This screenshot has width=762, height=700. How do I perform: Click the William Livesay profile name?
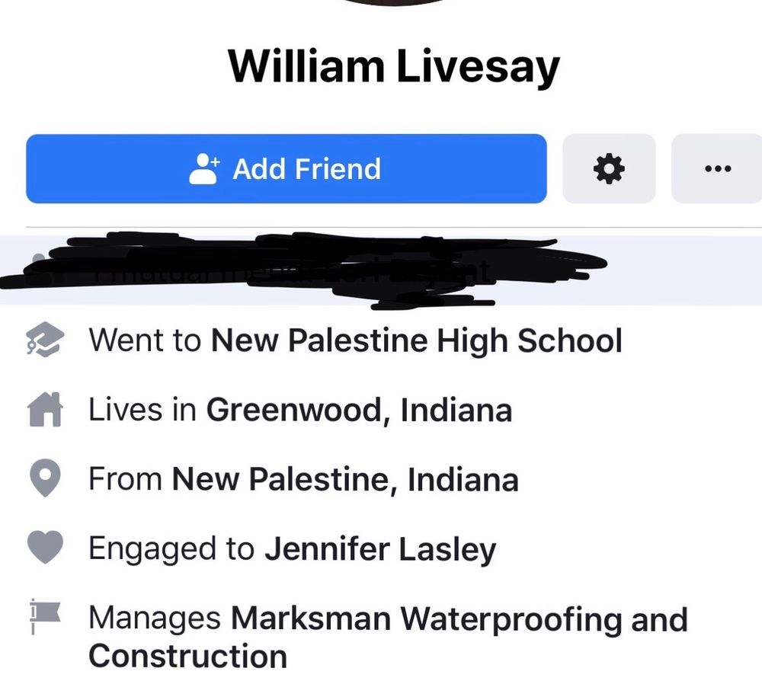(394, 67)
